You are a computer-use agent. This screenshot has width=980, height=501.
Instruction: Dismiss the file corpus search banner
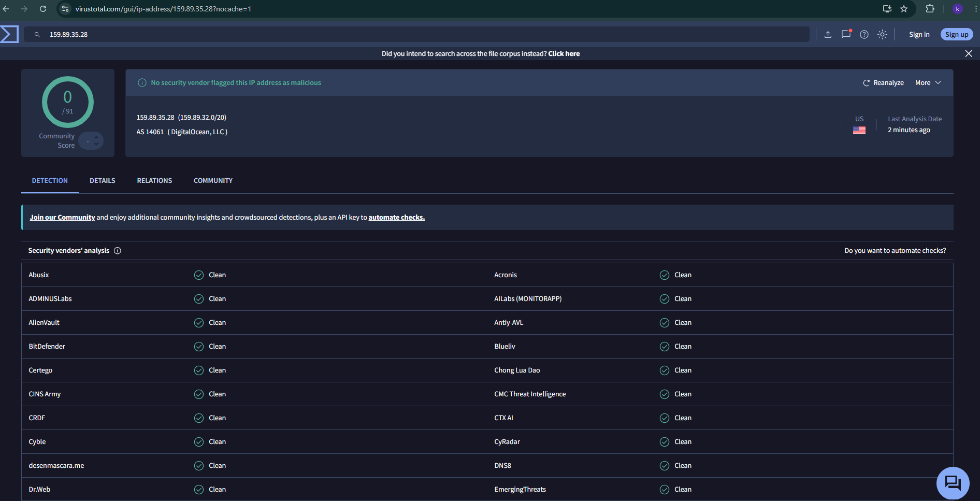coord(969,54)
